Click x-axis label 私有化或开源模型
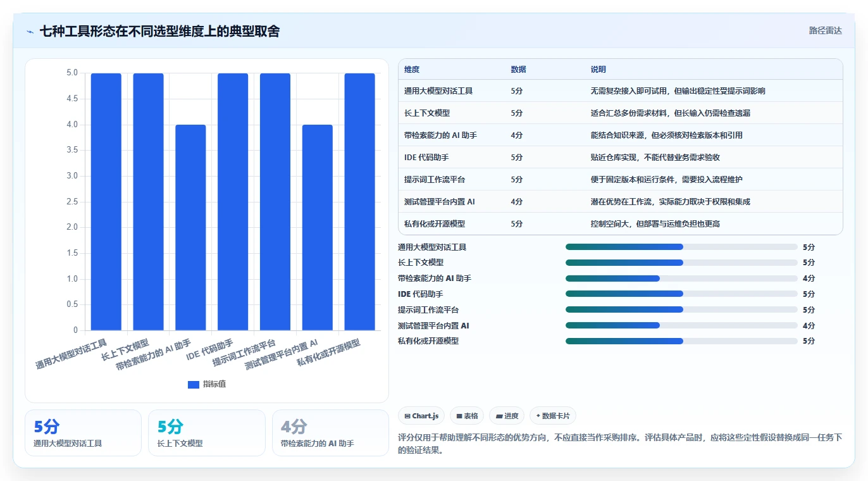Screen dimensions: 868x481 coord(329,353)
